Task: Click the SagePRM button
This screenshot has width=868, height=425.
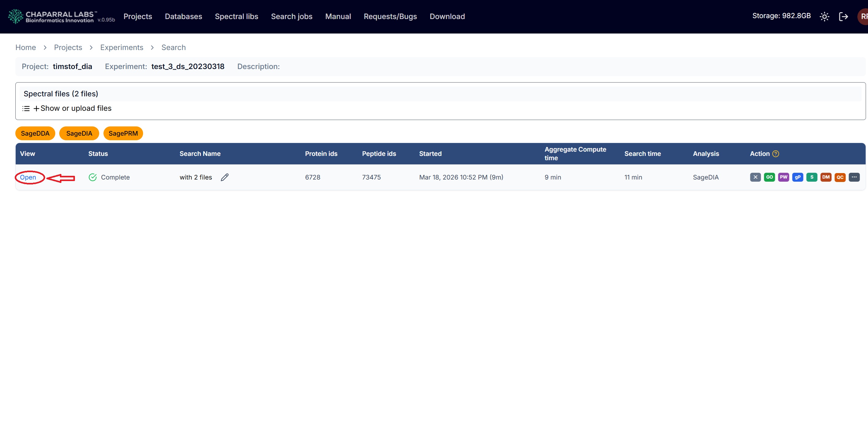Action: (123, 133)
